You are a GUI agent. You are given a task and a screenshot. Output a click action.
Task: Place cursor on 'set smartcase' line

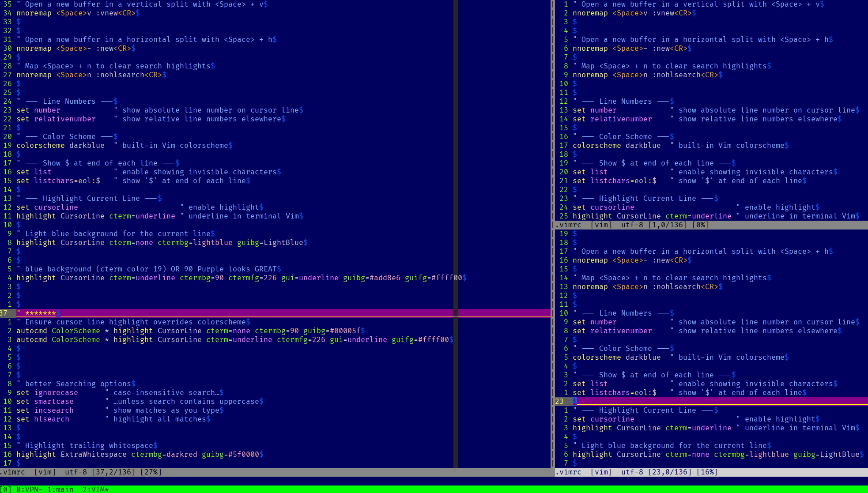(x=45, y=401)
